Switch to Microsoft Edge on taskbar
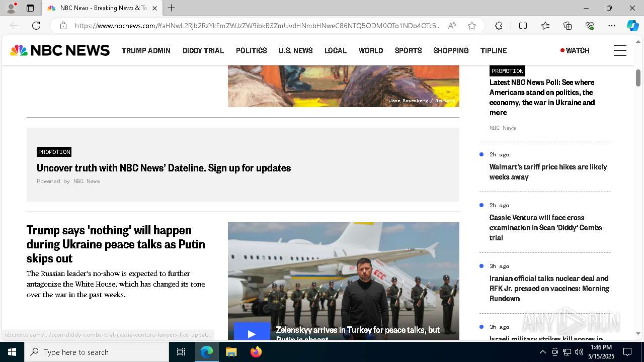Screen dimensions: 644x362 point(207,352)
